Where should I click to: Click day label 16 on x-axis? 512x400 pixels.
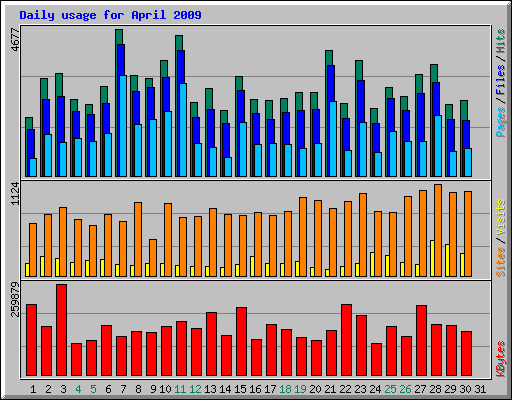(x=255, y=389)
